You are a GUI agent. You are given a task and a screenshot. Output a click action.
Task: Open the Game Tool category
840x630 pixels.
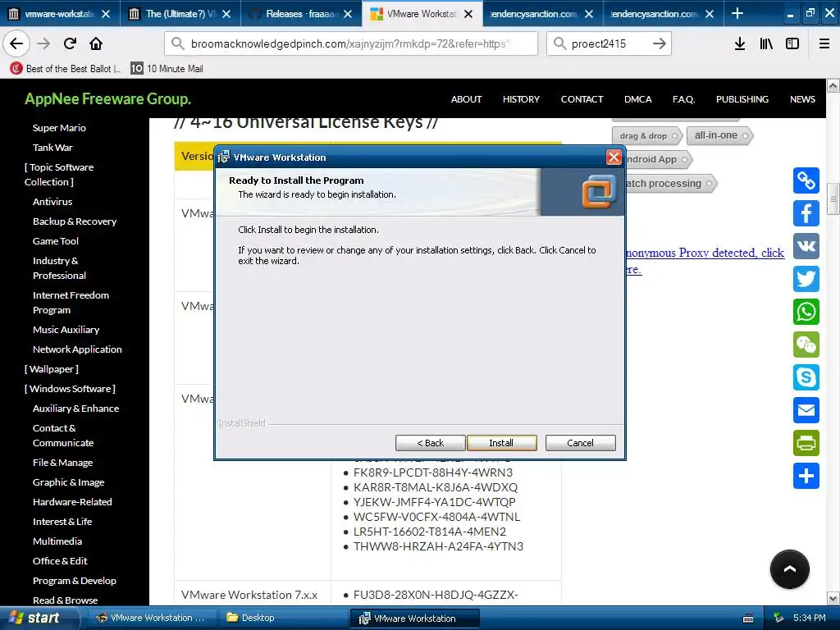(56, 241)
